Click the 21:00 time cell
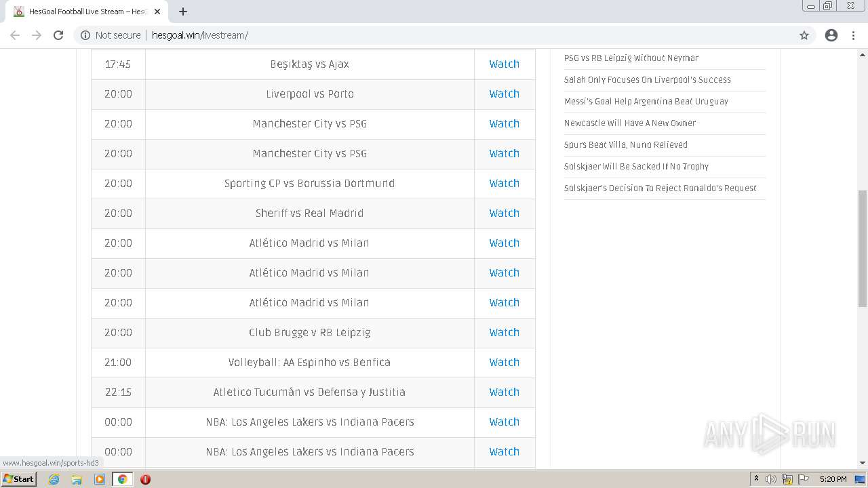Image resolution: width=868 pixels, height=488 pixels. [118, 363]
